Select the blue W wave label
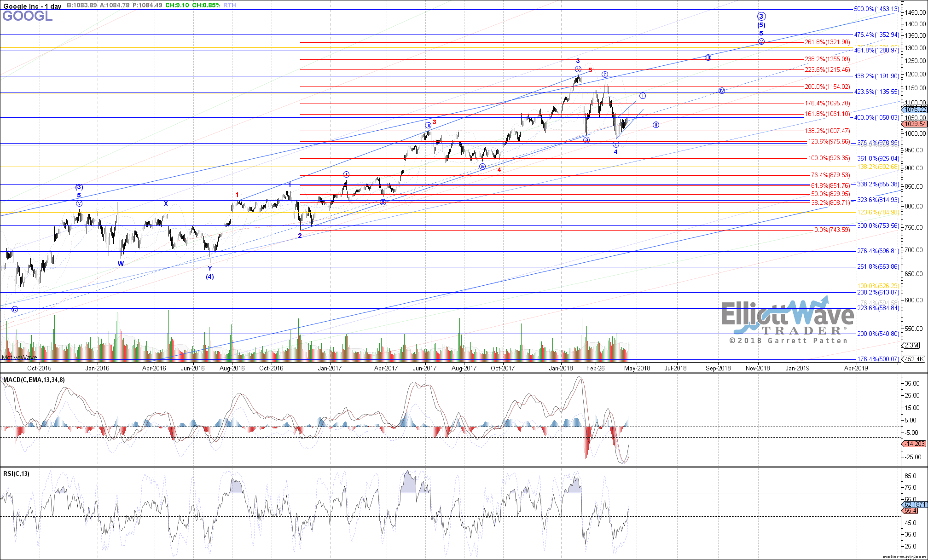 pos(121,264)
